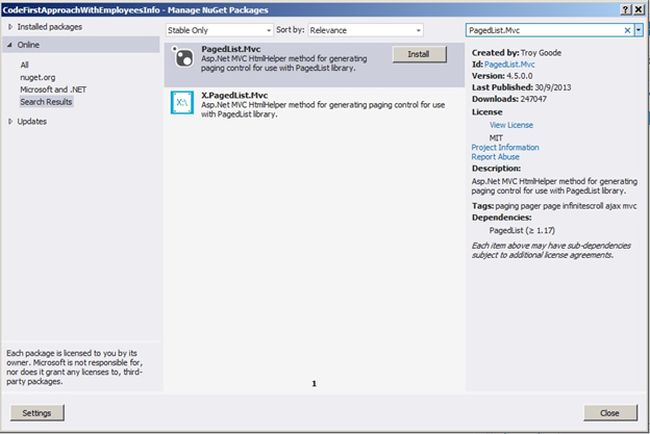Open the search box history dropdown arrow
Screen dimensions: 650x434
coord(638,30)
